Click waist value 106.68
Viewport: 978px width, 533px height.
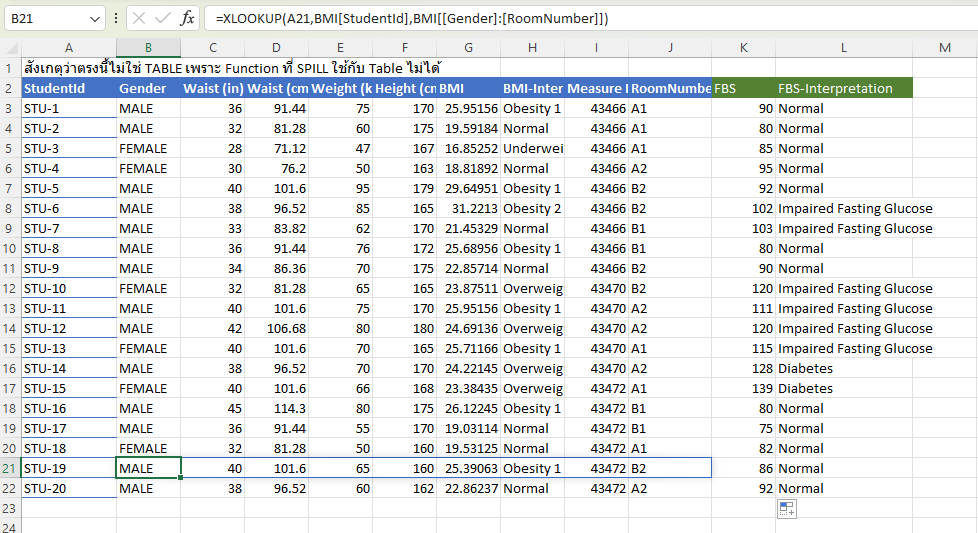point(276,329)
